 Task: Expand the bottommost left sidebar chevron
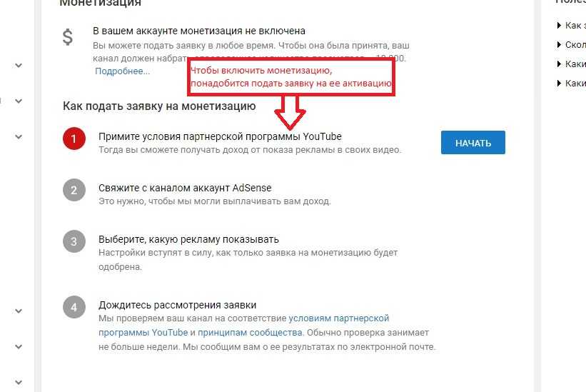tap(19, 382)
